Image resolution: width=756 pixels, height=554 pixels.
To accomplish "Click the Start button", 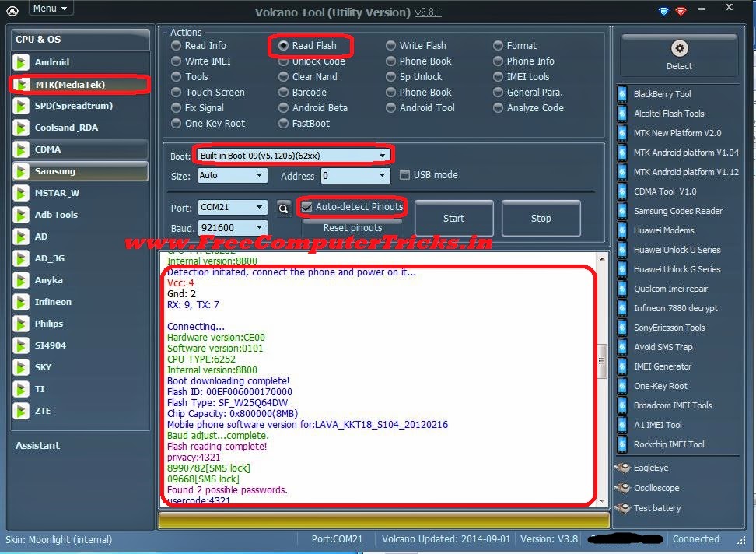I will coord(453,219).
